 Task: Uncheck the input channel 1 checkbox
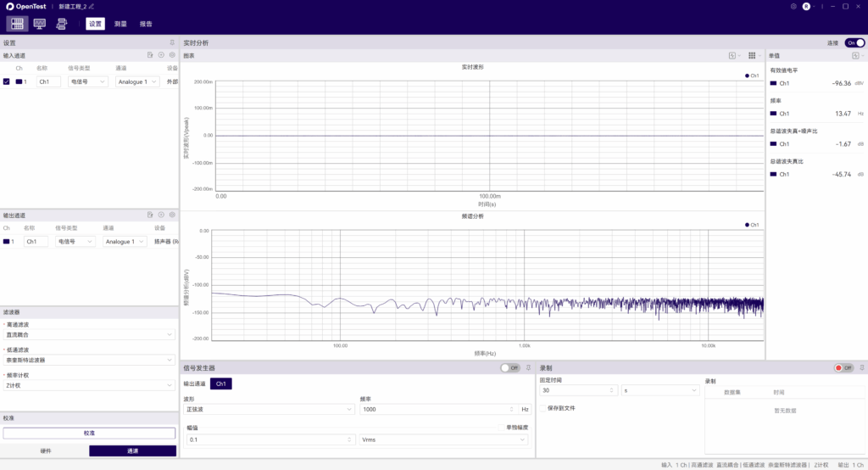point(7,81)
